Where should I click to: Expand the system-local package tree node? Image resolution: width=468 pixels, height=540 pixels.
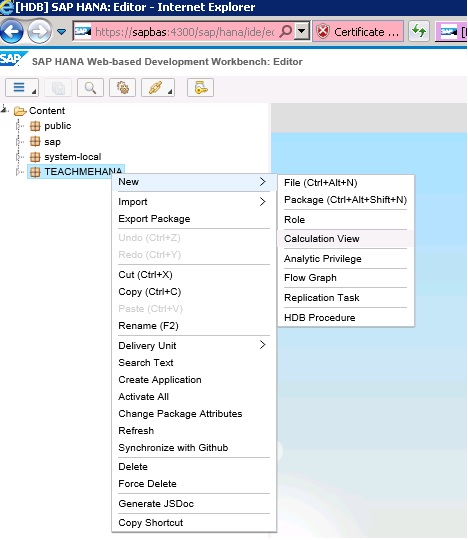(x=19, y=157)
